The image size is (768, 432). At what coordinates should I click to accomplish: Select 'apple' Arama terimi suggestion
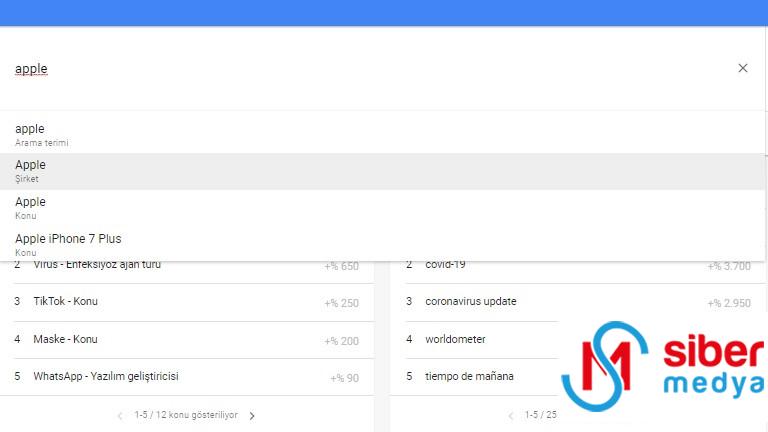click(x=30, y=134)
